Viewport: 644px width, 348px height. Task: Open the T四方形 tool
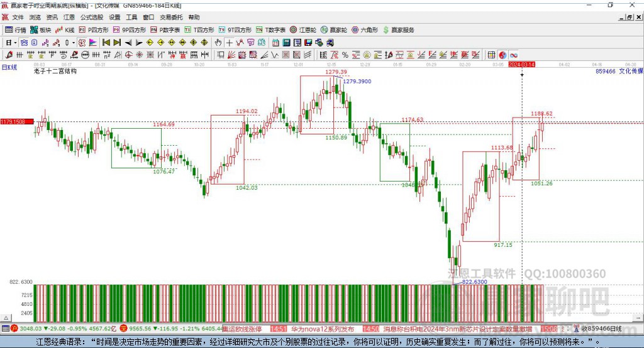[x=199, y=30]
